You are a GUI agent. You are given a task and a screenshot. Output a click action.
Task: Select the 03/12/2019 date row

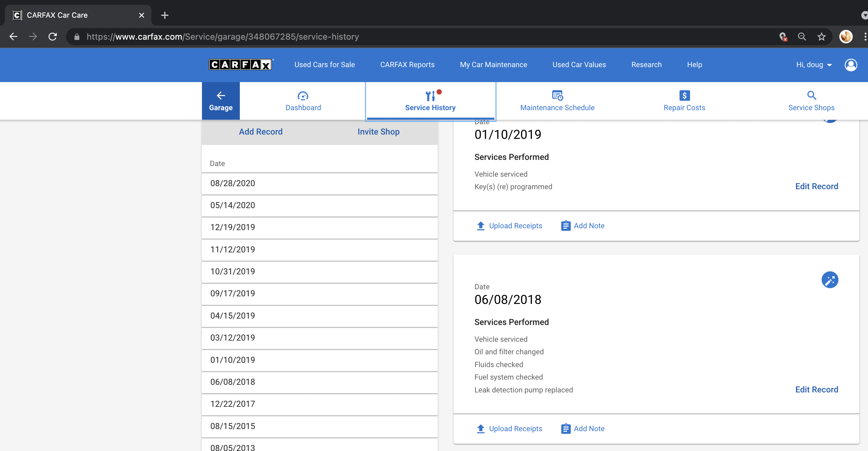(320, 338)
